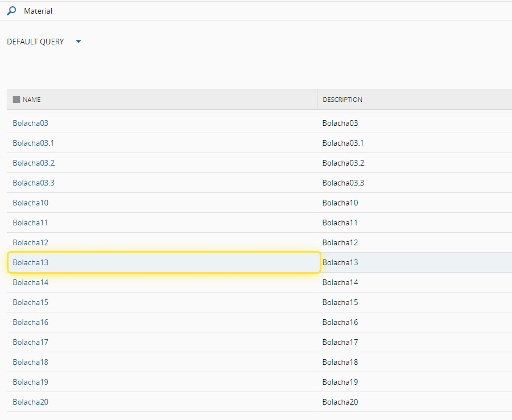The height and width of the screenshot is (420, 512).
Task: Open the Bolacha03.3 material link
Action: (34, 183)
